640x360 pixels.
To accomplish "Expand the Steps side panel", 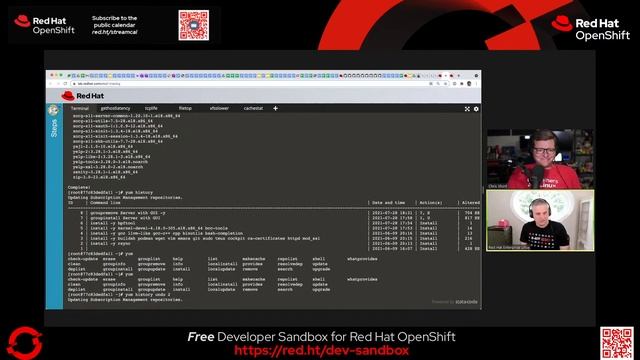I will (54, 128).
